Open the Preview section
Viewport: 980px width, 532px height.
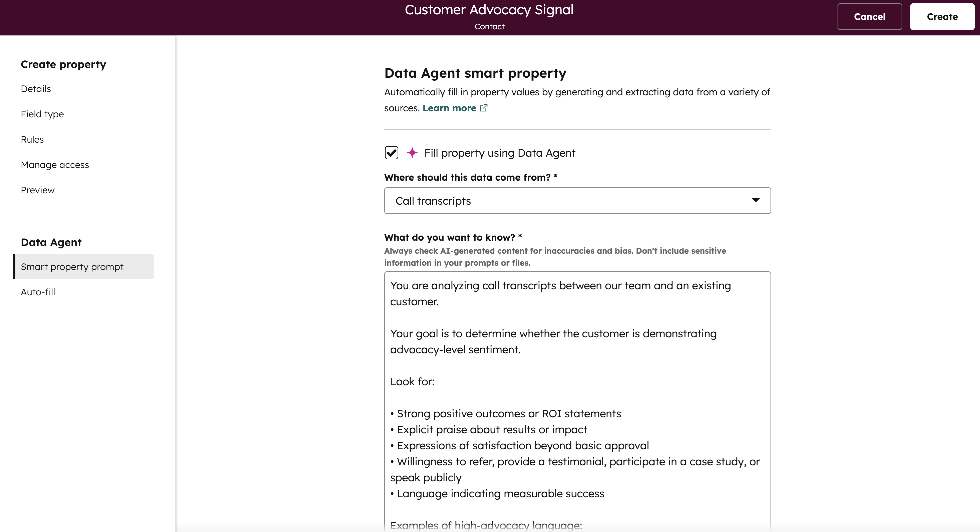[x=37, y=190]
